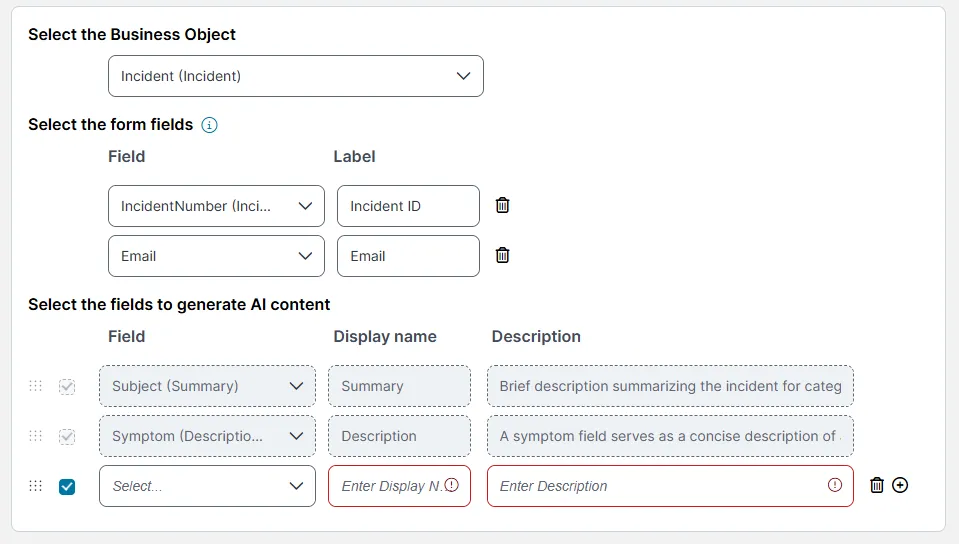Screen dimensions: 959x544
Task: Delete the IncidentNumber field row
Action: (x=502, y=205)
